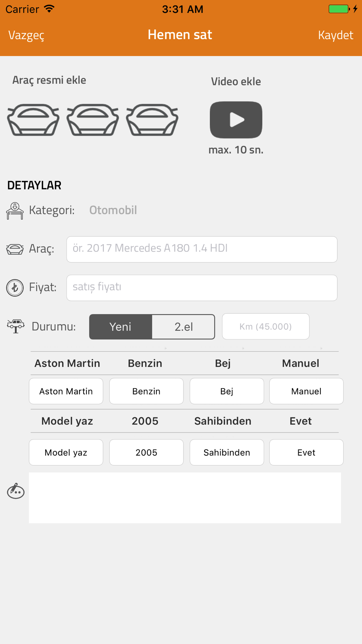This screenshot has width=362, height=644.
Task: Tap Kaydet to save the listing
Action: [336, 35]
